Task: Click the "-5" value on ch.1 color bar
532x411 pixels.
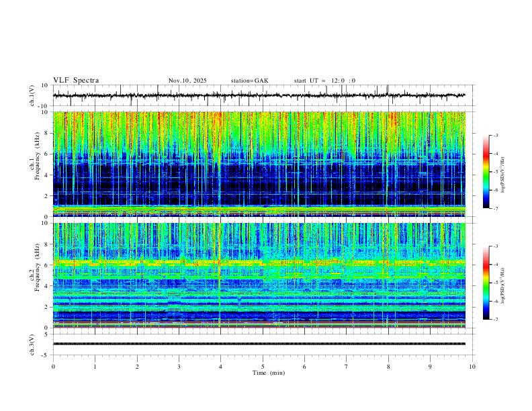Action: [496, 172]
